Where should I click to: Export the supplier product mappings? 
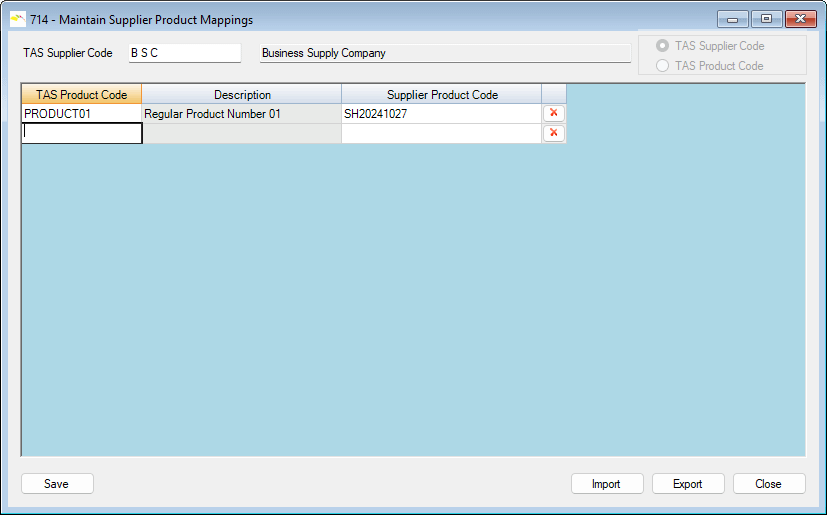click(687, 484)
